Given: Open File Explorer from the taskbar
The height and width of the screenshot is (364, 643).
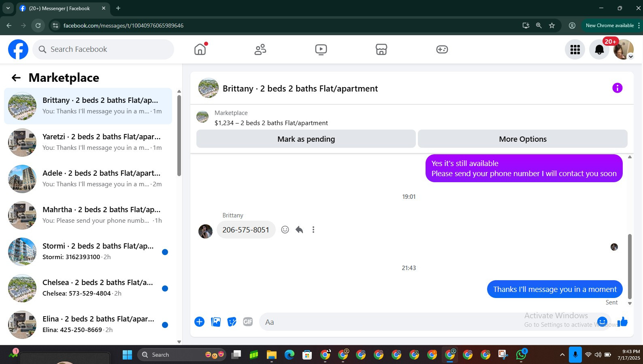Looking at the screenshot, I should (x=271, y=355).
